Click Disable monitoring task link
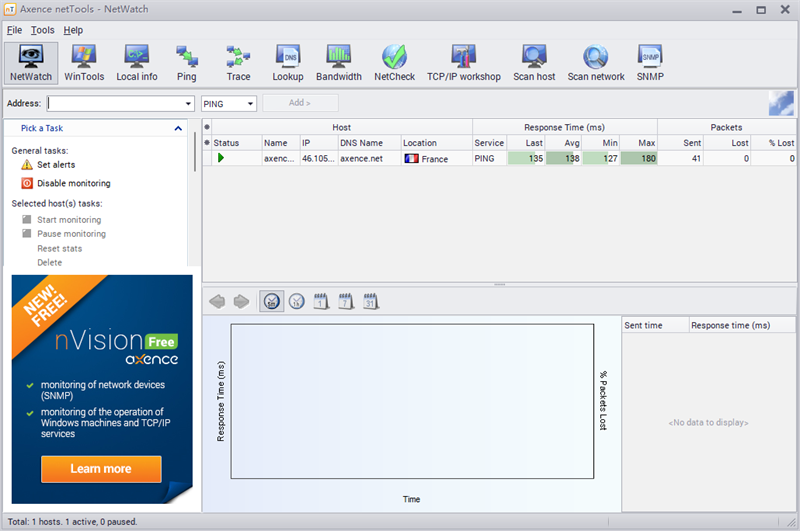800x531 pixels. click(73, 183)
